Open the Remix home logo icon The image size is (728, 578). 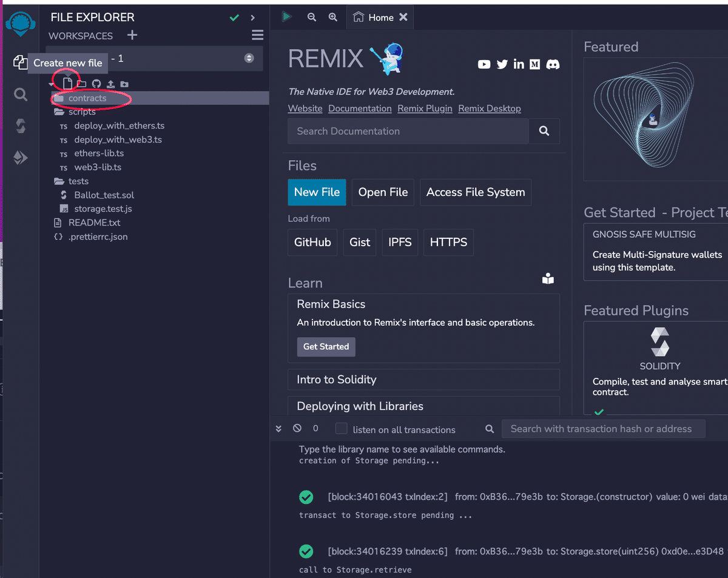pos(21,25)
